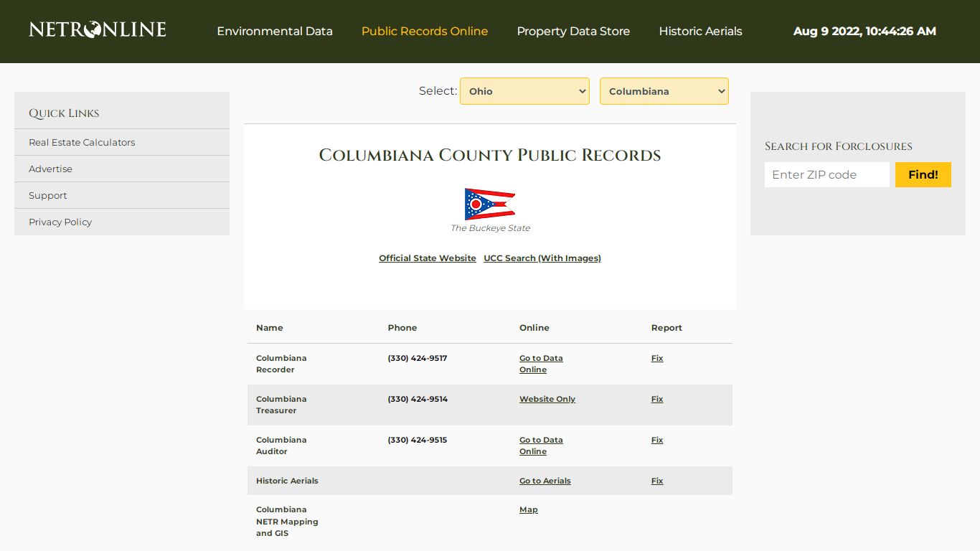Click the Columbiana Treasurer name cell
Viewport: 980px width, 551px height.
[281, 405]
